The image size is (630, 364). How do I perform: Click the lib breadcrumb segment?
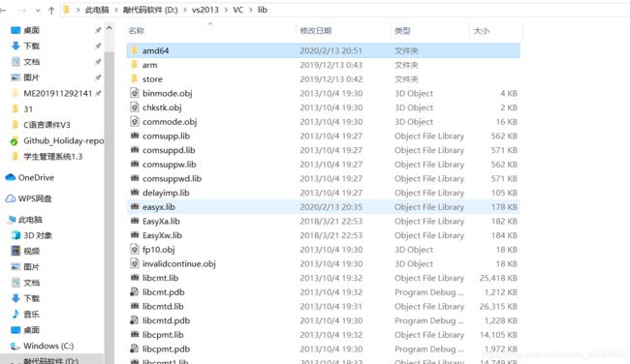pos(263,10)
